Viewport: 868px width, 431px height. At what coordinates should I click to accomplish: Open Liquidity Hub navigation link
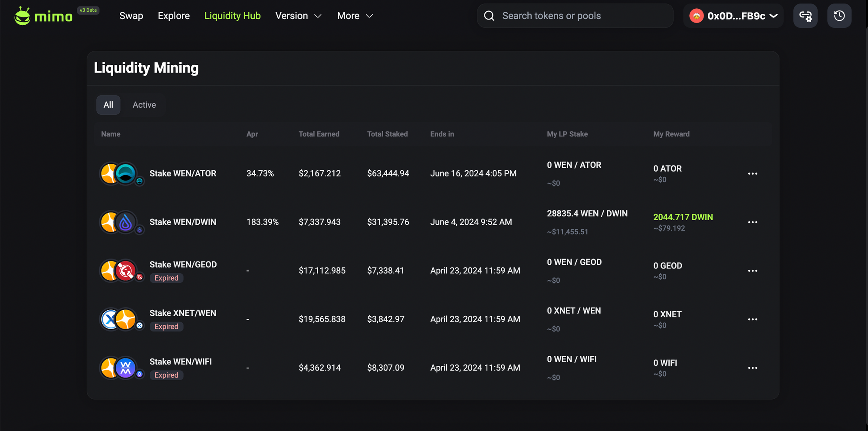click(x=233, y=16)
